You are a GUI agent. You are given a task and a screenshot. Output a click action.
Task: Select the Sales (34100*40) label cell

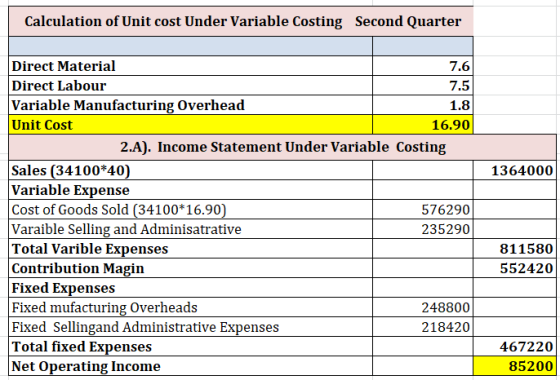(190, 170)
